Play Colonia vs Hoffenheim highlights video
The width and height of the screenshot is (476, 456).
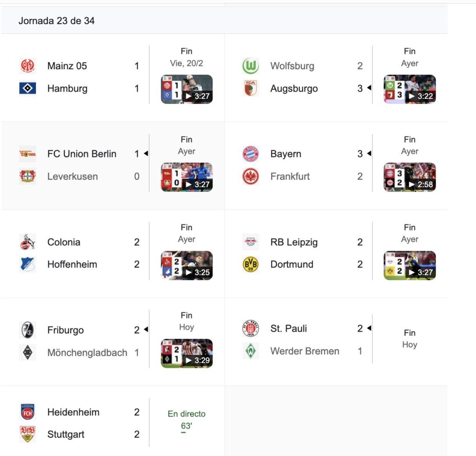coord(186,265)
